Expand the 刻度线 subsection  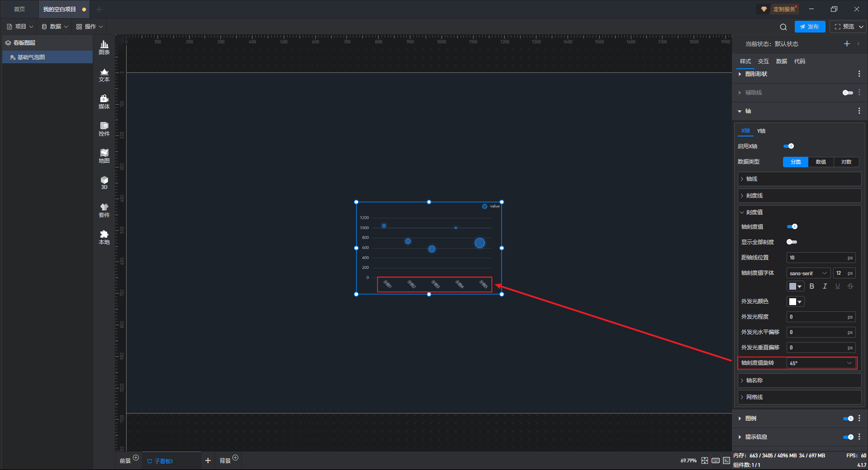[x=799, y=196]
